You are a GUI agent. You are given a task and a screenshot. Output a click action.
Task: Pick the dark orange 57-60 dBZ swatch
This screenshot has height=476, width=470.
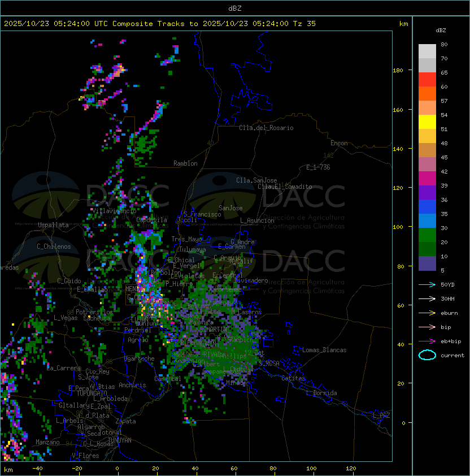(427, 93)
